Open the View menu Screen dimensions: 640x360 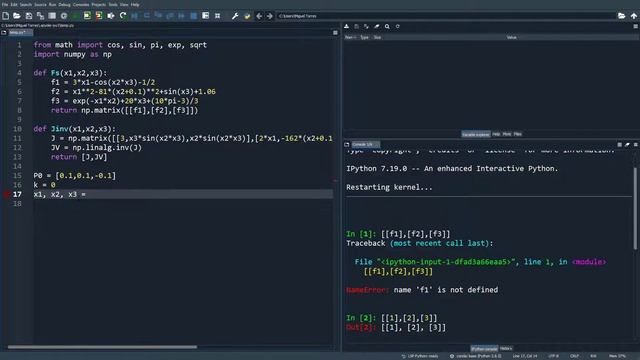[124, 4]
